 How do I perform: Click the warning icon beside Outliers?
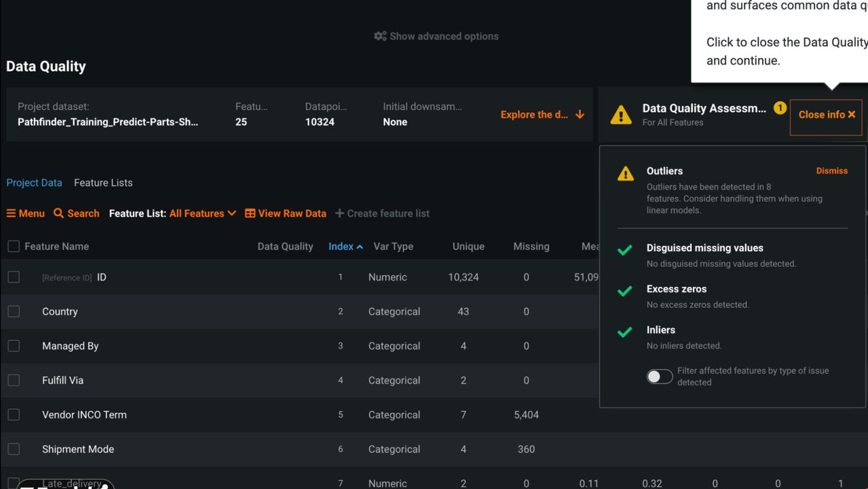tap(625, 173)
